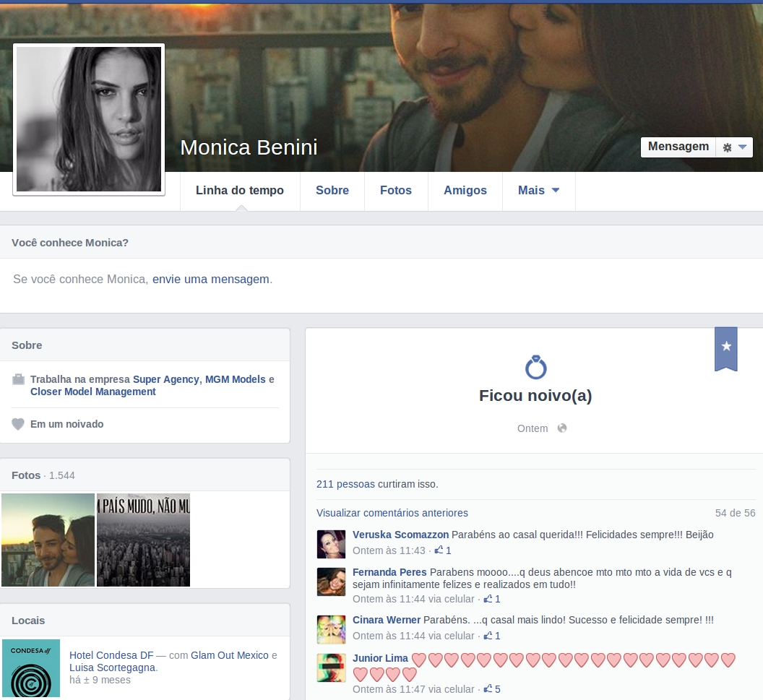Image resolution: width=763 pixels, height=700 pixels.
Task: View the 211 pessoas who liked this
Action: pos(345,484)
